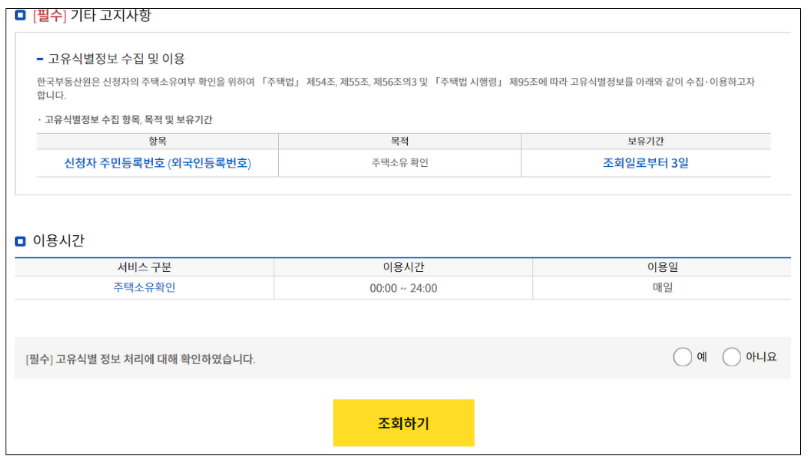
Task: Click the 서비스 구분 column header
Action: pyautogui.click(x=144, y=267)
